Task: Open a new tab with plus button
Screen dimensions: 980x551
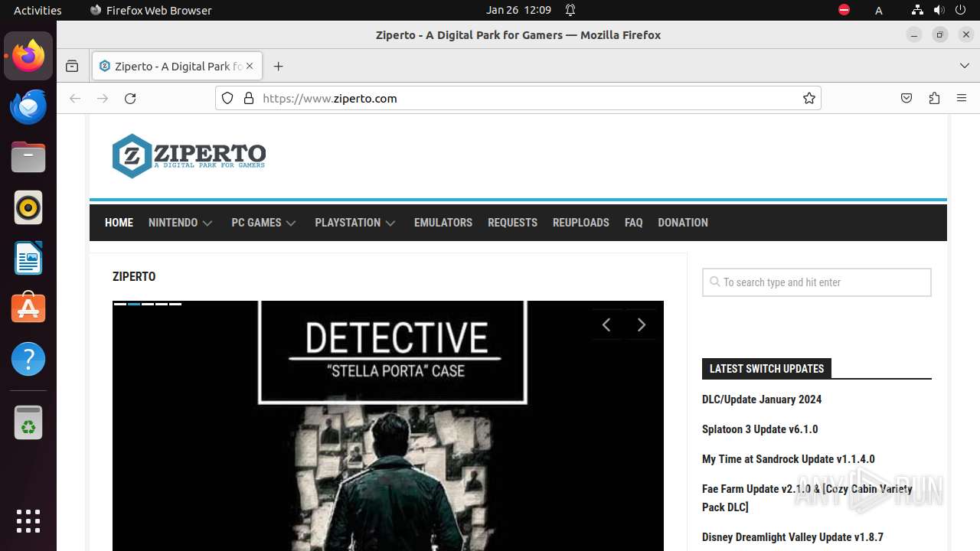Action: 279,66
